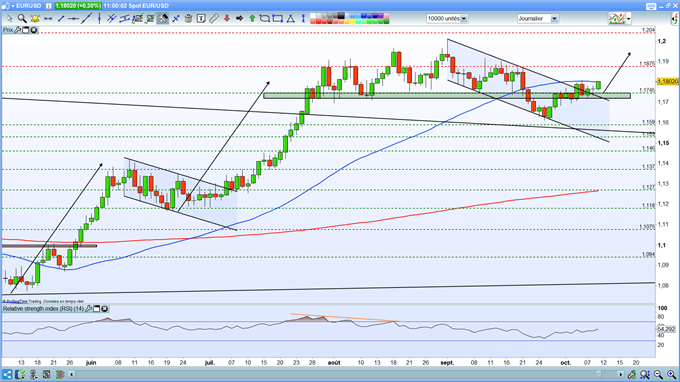Open the alert bell tool
The width and height of the screenshot is (680, 382).
[35, 19]
